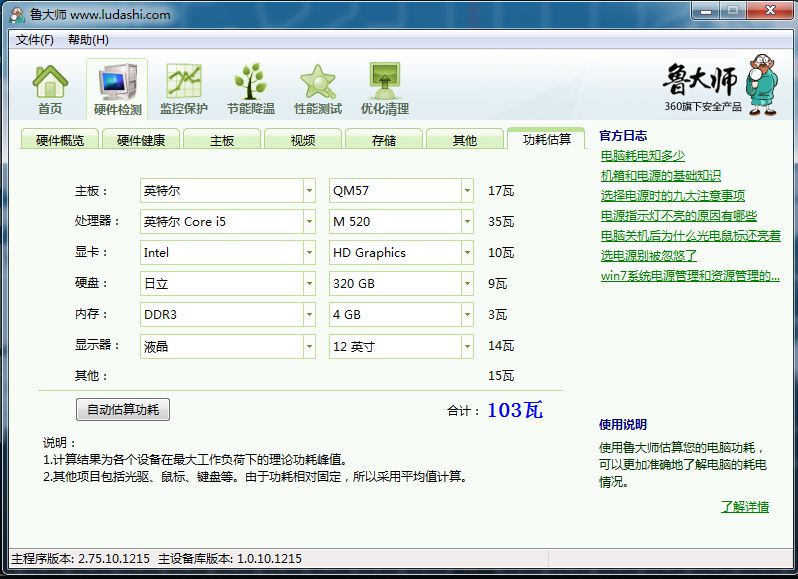Open the 监控保护 monitoring icon
Screen dimensions: 798x579
[184, 89]
